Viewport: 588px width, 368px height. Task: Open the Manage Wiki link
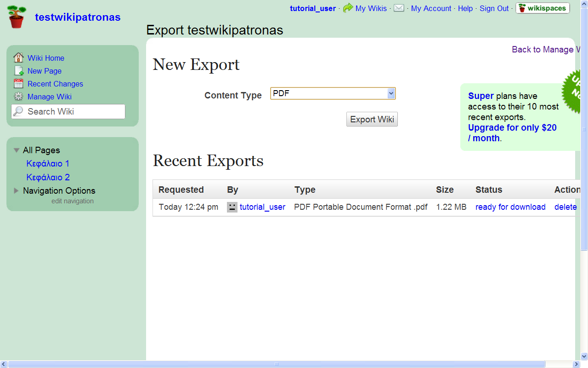(x=50, y=97)
